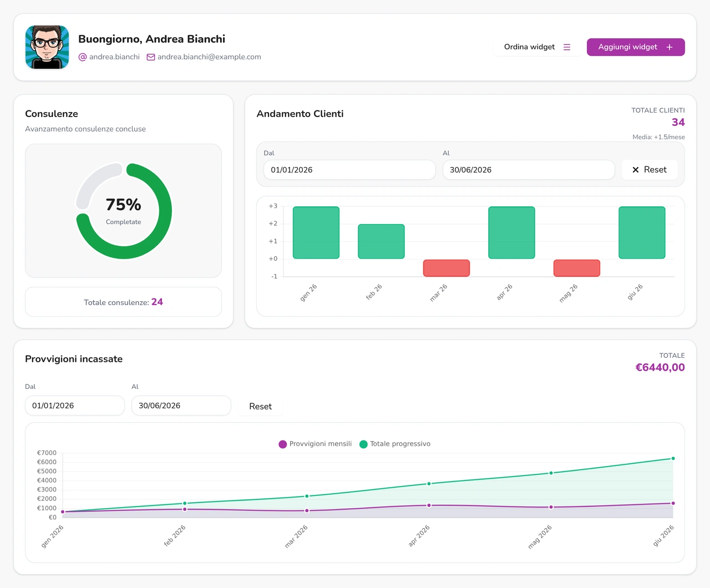
Task: Click the Consulenze widget title
Action: 52,114
